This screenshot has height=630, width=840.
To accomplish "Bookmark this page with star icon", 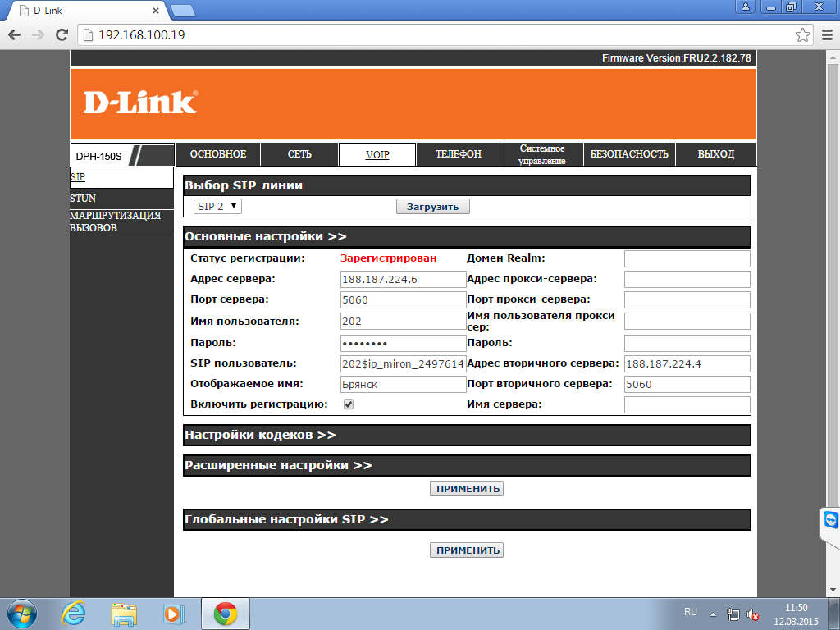I will coord(802,34).
